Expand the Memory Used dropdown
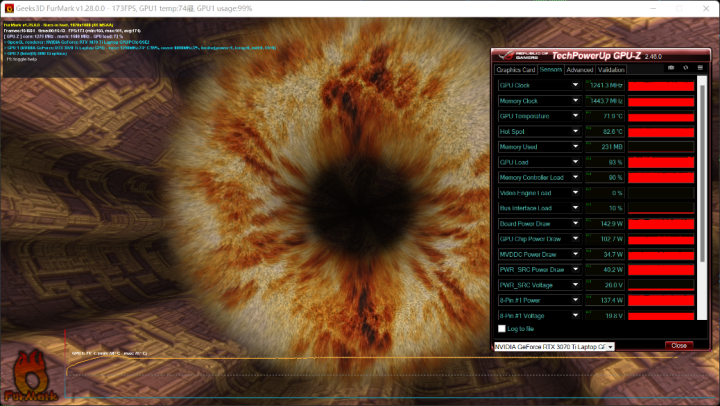Viewport: 720px width, 406px height. [x=575, y=147]
